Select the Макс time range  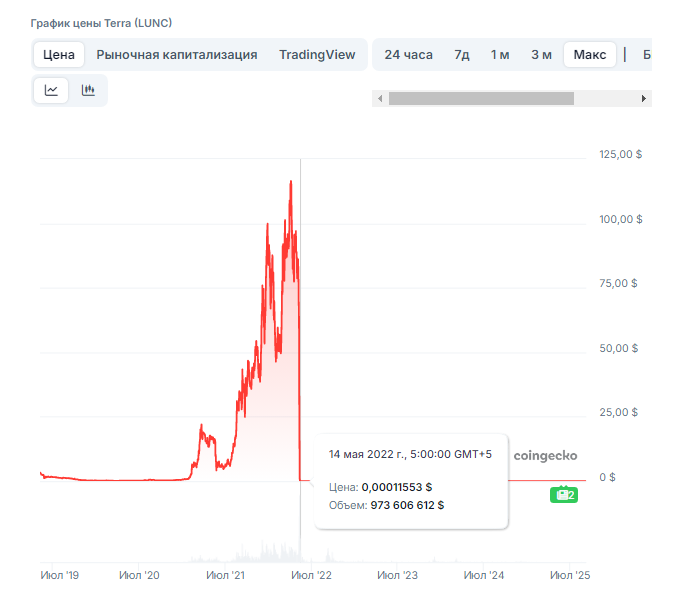pyautogui.click(x=590, y=55)
